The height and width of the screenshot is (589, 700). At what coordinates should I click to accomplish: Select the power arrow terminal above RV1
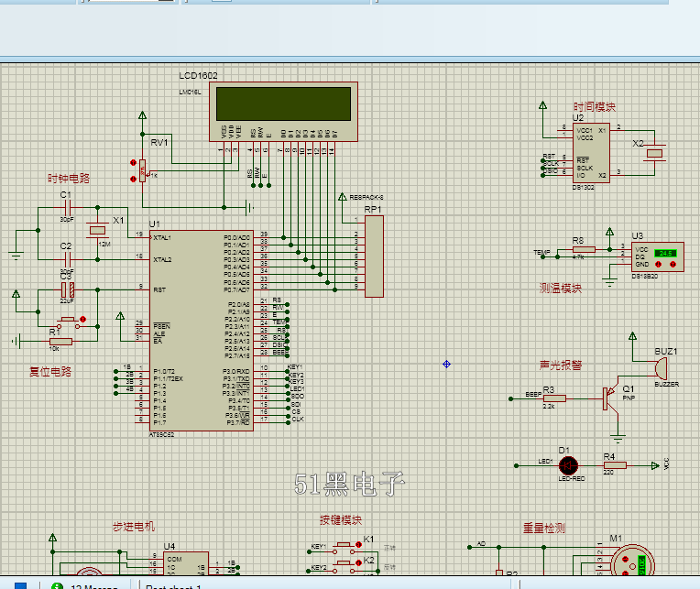(142, 115)
